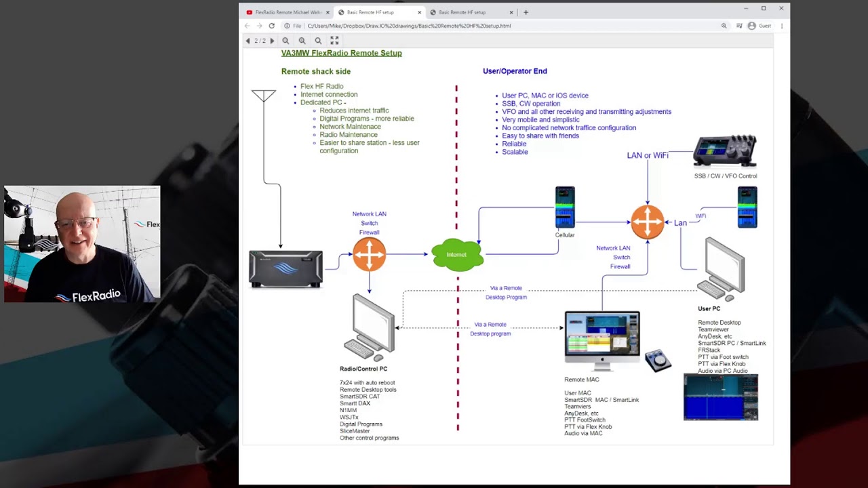Click the Remote shack side heading
The image size is (868, 488).
[316, 71]
